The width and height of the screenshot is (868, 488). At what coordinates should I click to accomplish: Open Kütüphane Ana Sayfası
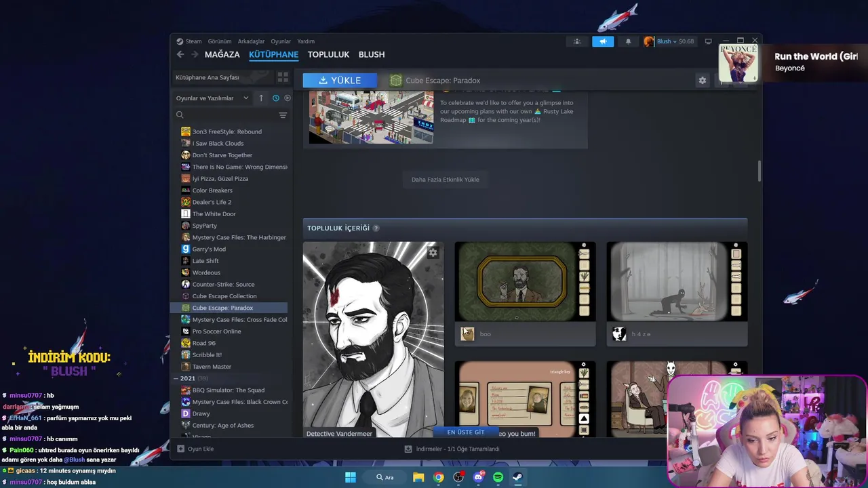pyautogui.click(x=222, y=77)
